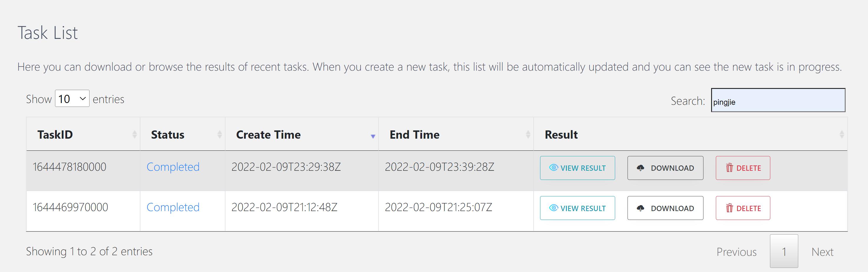Screen dimensions: 868x272
Task: Click trash icon for task 1644469970000
Action: (729, 208)
